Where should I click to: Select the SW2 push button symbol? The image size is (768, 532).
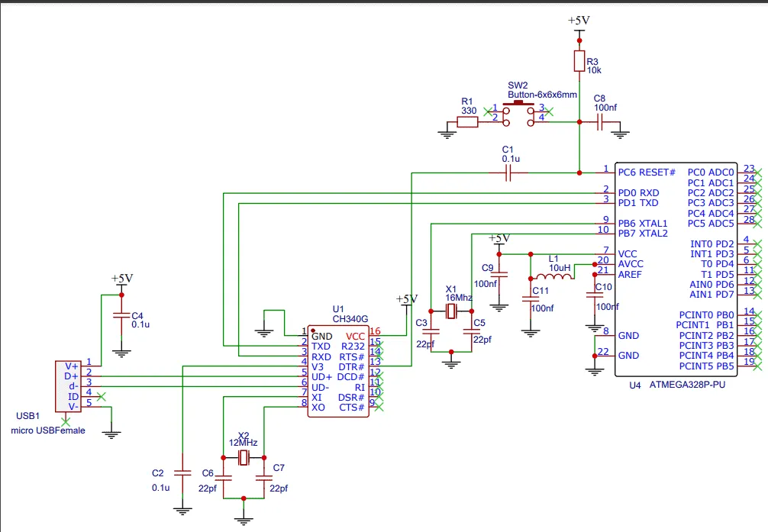pos(518,114)
